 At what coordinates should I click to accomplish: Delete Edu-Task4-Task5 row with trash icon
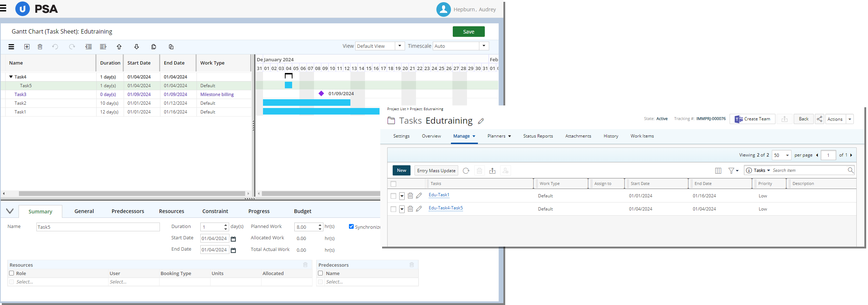coord(410,209)
